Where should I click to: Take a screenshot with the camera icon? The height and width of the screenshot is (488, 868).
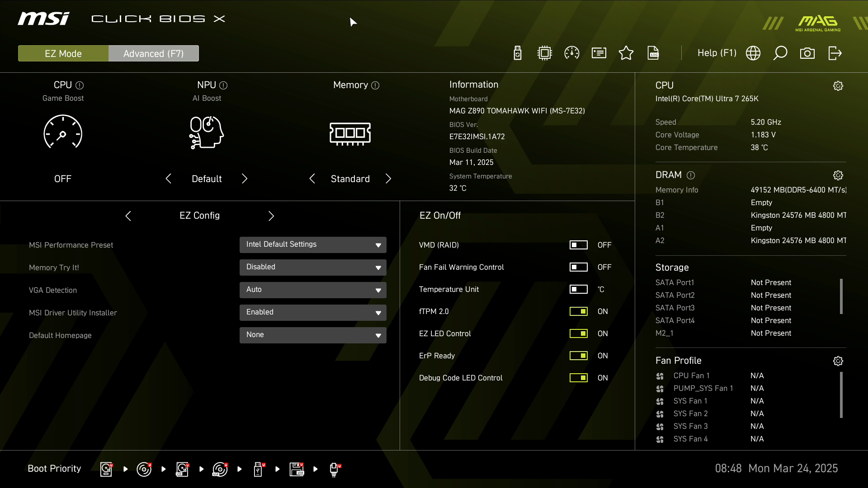(807, 53)
